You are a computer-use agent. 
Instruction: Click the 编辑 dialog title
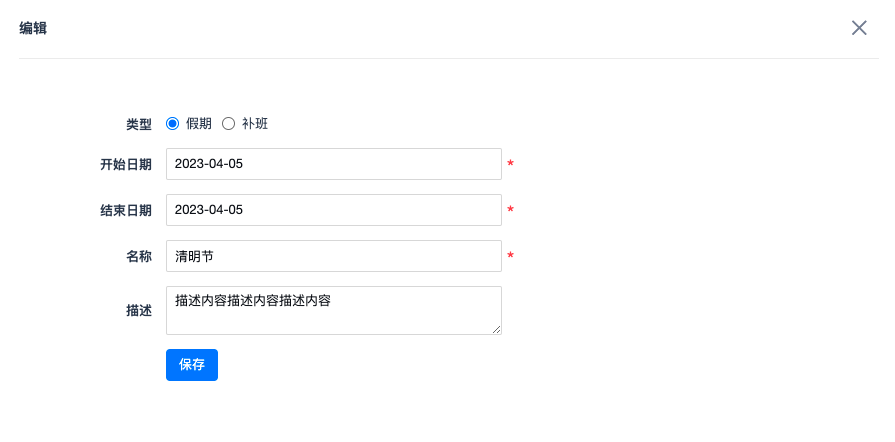point(33,29)
